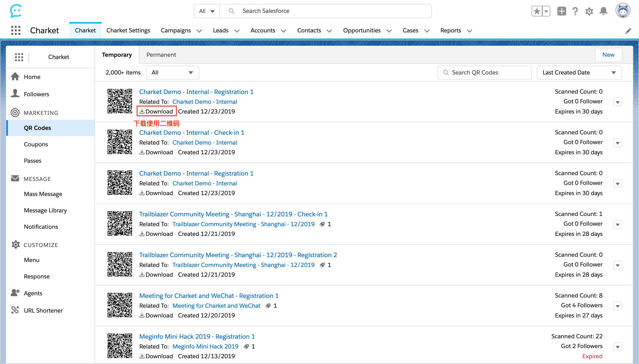Open the All filter dropdown for QR codes

coord(172,72)
